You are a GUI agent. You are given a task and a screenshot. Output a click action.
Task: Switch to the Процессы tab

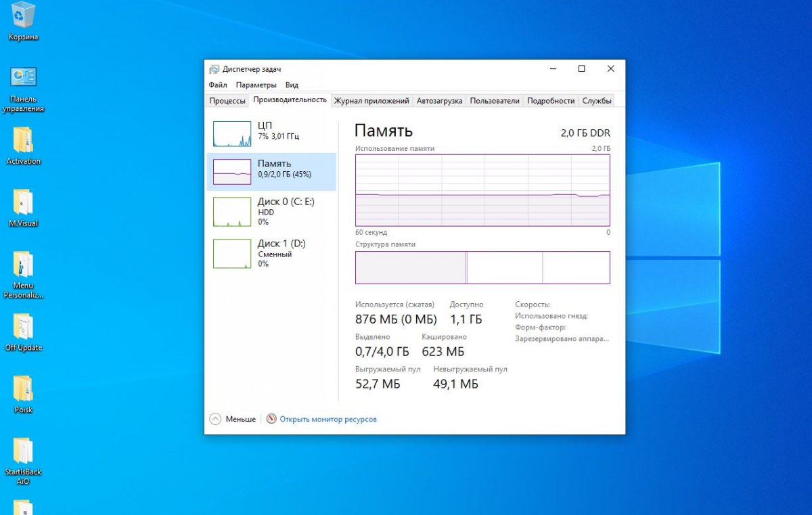227,101
